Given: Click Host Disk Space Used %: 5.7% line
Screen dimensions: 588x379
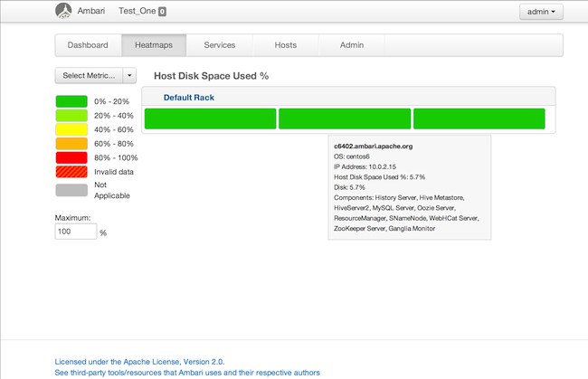Looking at the screenshot, I should [380, 177].
